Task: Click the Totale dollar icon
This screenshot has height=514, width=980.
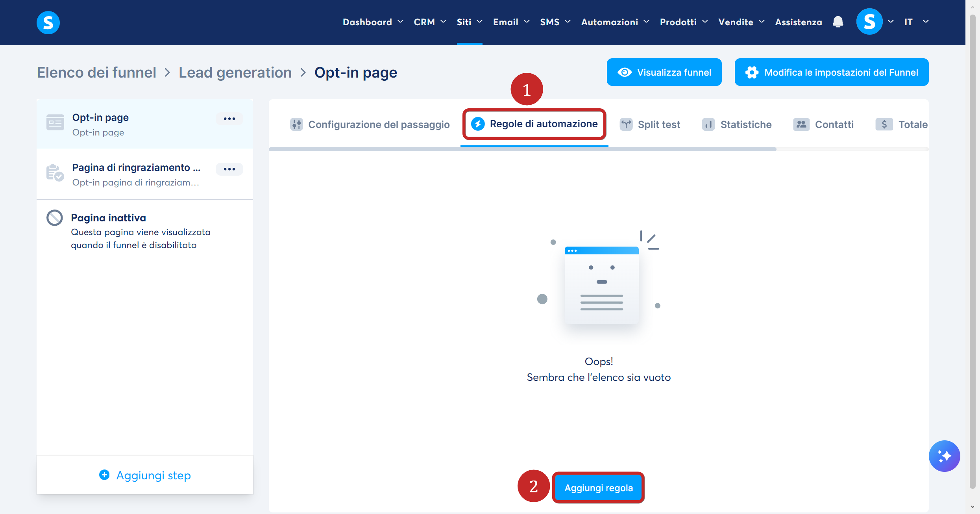Action: point(884,124)
